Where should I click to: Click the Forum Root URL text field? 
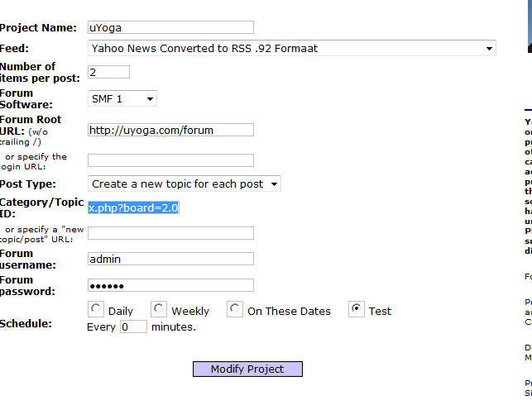tap(170, 130)
